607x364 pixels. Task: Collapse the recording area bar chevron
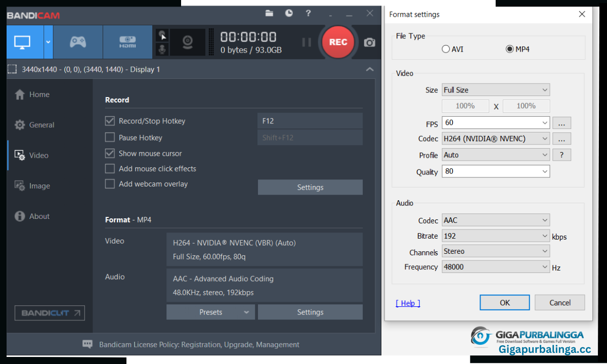pyautogui.click(x=370, y=69)
